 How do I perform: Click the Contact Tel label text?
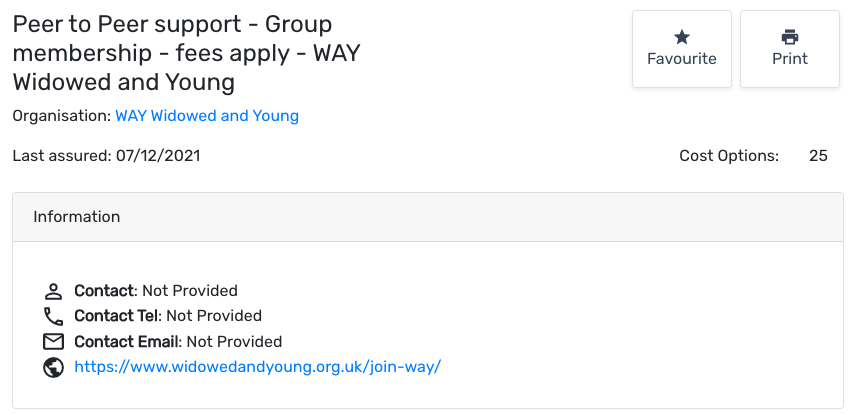(x=117, y=317)
